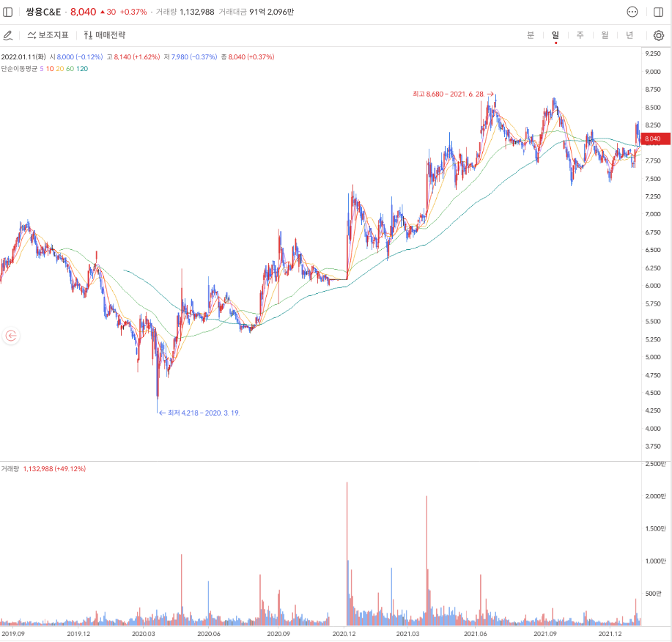Click the 2021.12 time axis label
The height and width of the screenshot is (642, 672).
[610, 634]
